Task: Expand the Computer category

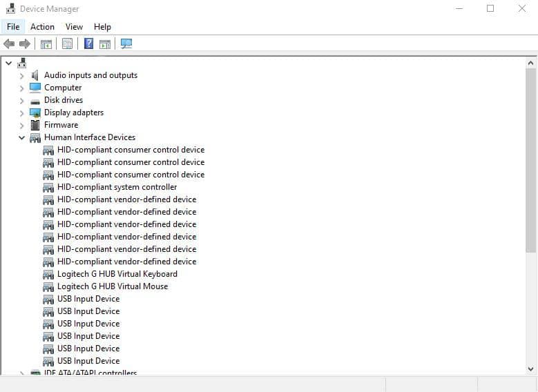Action: [x=21, y=88]
